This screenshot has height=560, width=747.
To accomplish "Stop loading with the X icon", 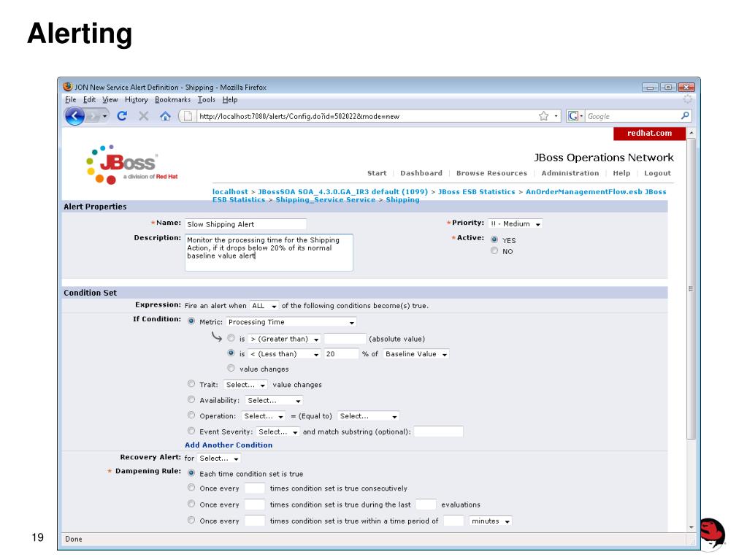I will click(x=143, y=115).
